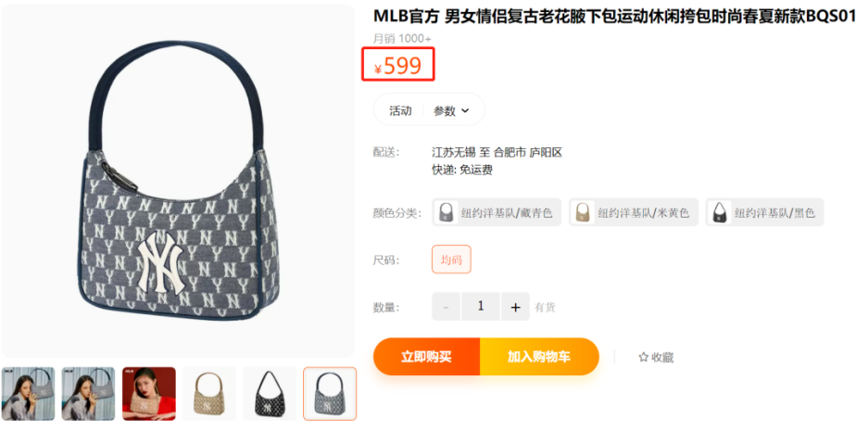Viewport: 868px width, 431px height.
Task: Select the 黑色 black color option
Action: 764,212
